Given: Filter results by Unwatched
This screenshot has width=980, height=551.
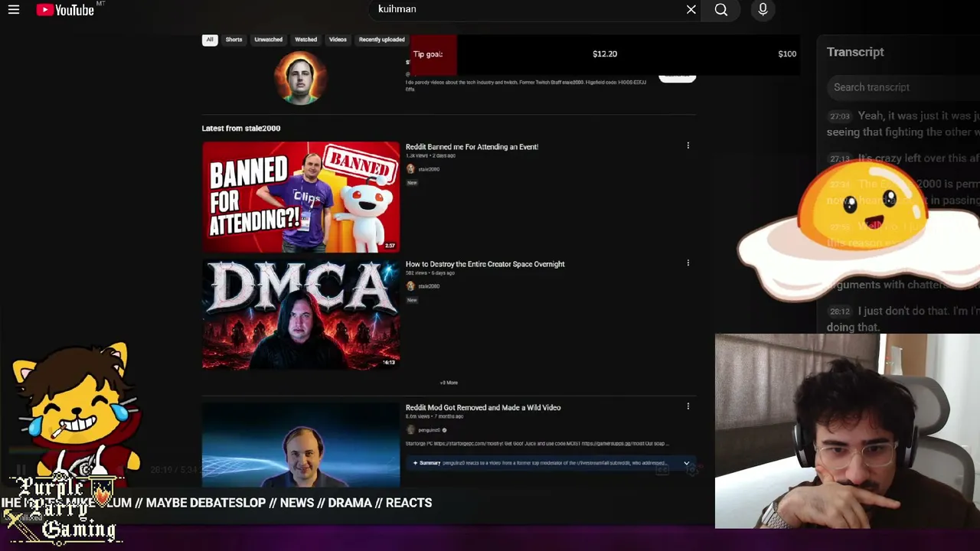Looking at the screenshot, I should [268, 40].
